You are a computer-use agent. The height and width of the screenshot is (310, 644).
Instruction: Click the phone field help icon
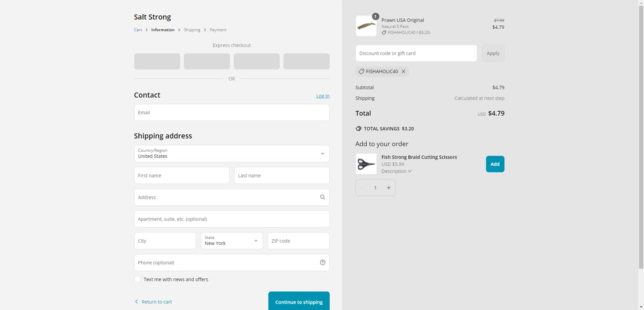tap(322, 262)
